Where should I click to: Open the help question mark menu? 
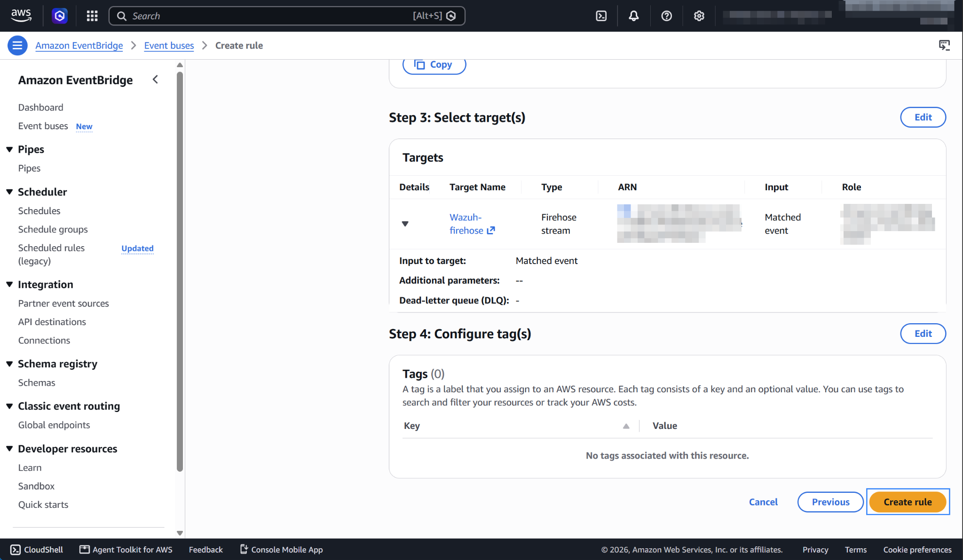666,16
